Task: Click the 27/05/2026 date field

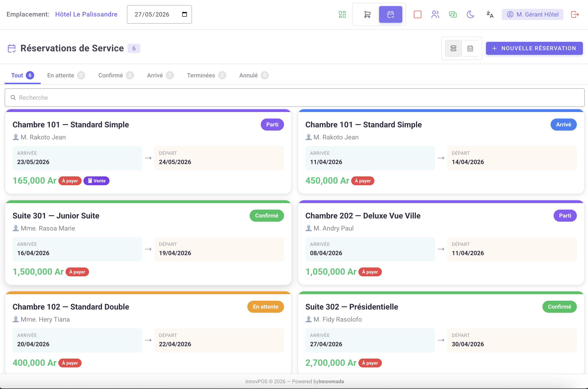Action: (x=159, y=14)
